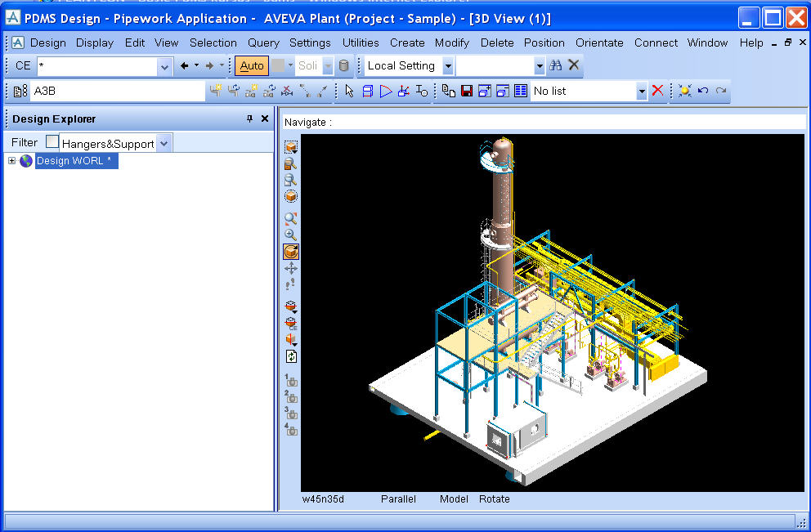Click the create pipe icon with star
This screenshot has height=532, width=811.
tap(216, 91)
